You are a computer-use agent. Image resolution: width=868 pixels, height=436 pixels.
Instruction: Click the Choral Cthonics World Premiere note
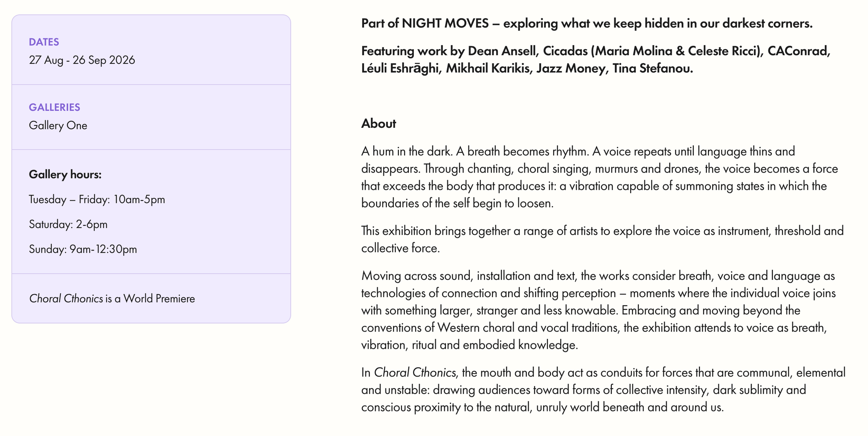pyautogui.click(x=112, y=299)
